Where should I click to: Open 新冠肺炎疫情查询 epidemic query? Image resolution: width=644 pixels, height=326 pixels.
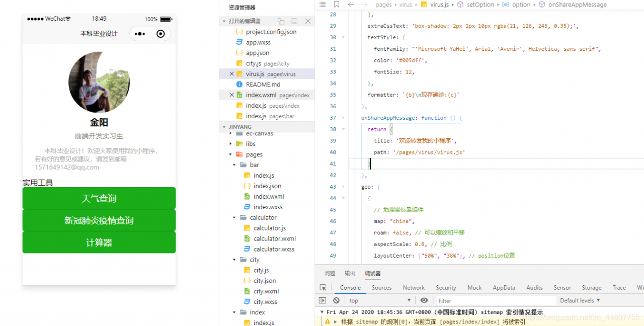click(99, 220)
